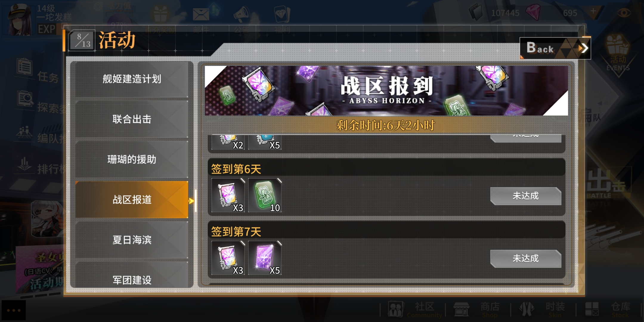The width and height of the screenshot is (644, 322).
Task: Tap the Day 7 purple card reward icon
Action: 265,258
